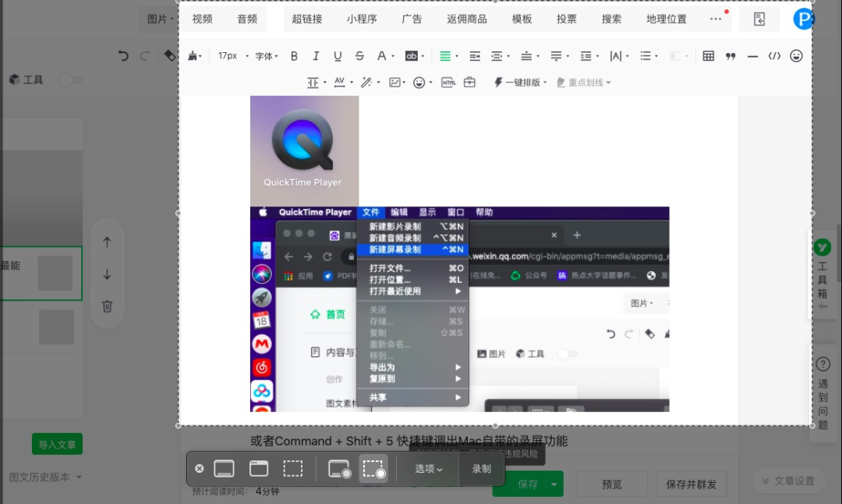Screen dimensions: 842x504
Task: Click the undo arrow icon
Action: point(123,55)
